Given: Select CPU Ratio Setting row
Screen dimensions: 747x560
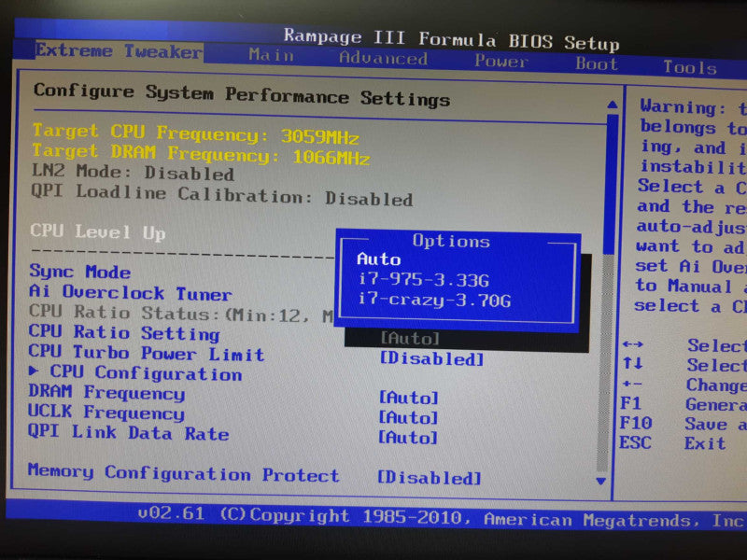Looking at the screenshot, I should 124,333.
